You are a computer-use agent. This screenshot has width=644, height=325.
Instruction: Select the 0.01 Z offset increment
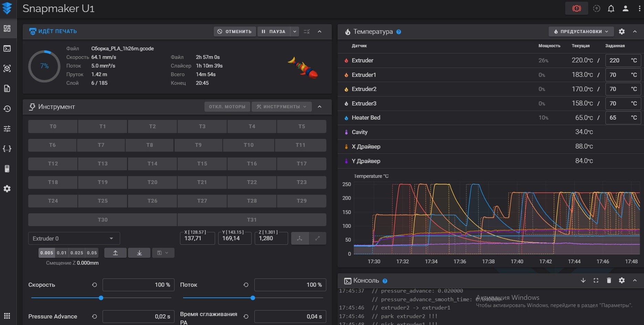click(62, 253)
